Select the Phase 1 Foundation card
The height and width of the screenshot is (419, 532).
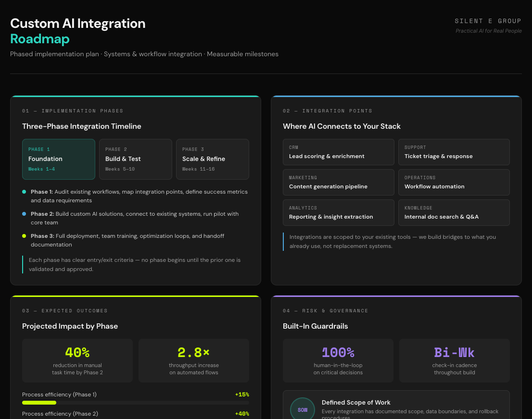(x=58, y=159)
